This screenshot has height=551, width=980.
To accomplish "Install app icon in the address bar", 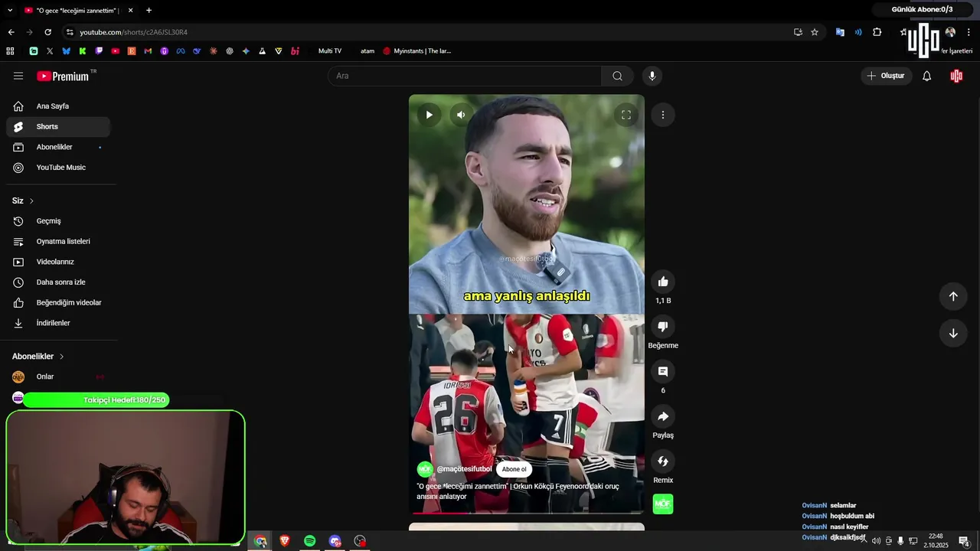I will [798, 32].
